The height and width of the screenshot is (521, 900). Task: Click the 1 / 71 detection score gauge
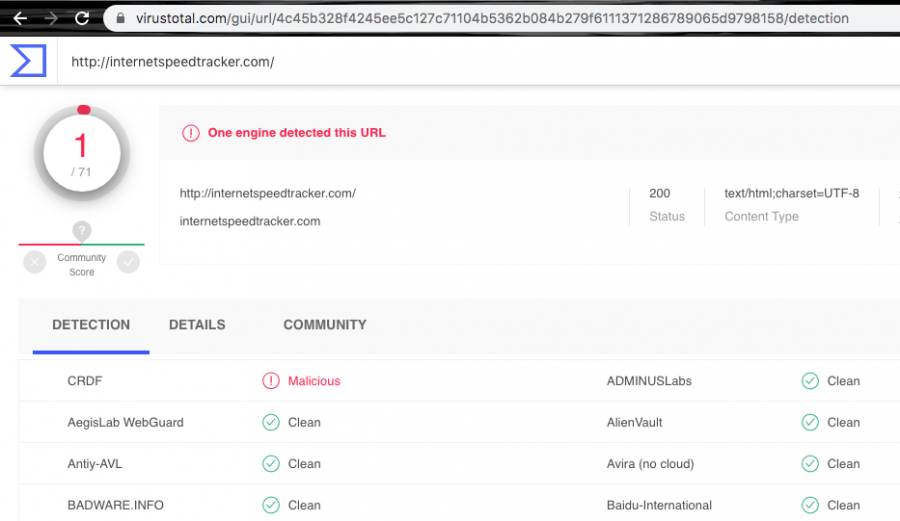tap(82, 154)
